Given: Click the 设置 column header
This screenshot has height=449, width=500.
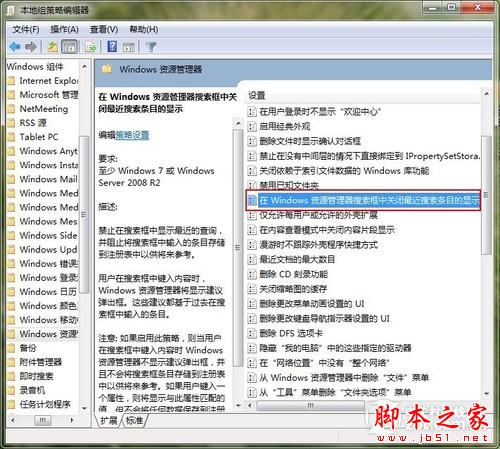Looking at the screenshot, I should [257, 96].
